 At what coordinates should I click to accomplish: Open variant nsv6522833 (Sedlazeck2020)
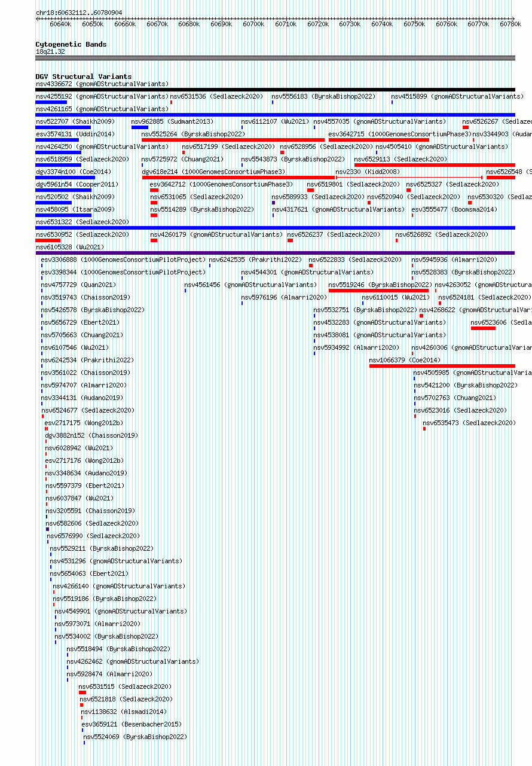(x=355, y=260)
